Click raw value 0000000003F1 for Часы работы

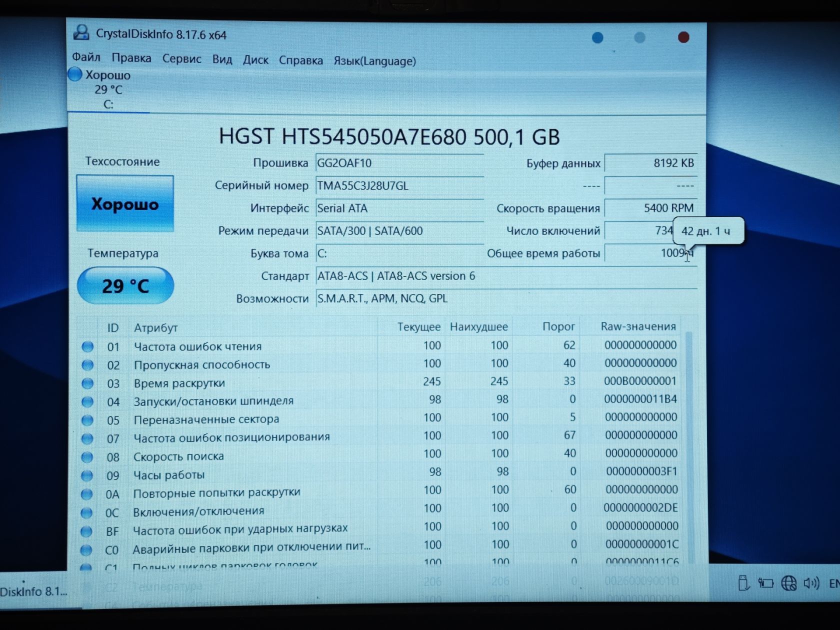point(641,471)
